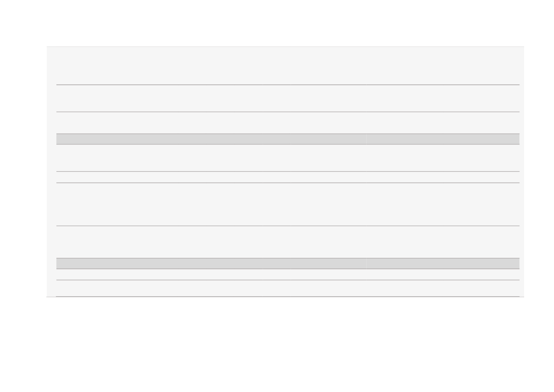Click the thin row just below lower shaded bar

pyautogui.click(x=288, y=274)
